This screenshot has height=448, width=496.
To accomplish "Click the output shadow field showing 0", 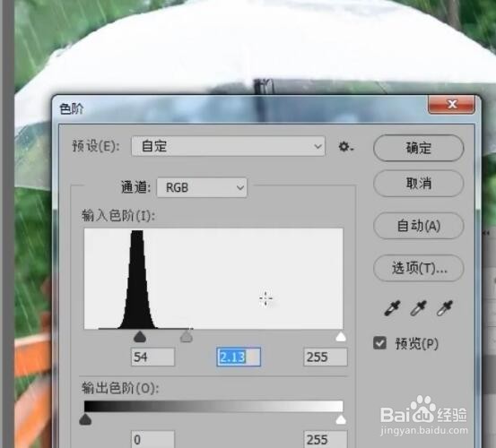I will (152, 439).
